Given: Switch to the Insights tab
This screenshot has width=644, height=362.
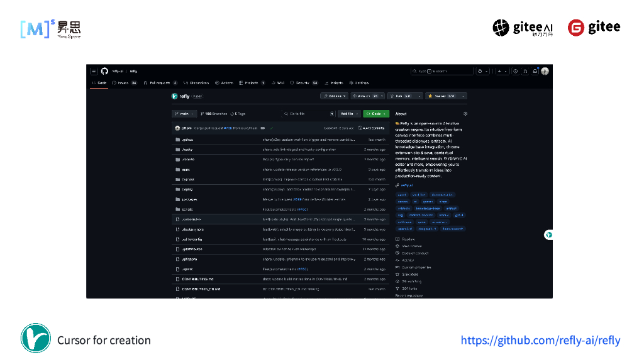Looking at the screenshot, I should 334,83.
